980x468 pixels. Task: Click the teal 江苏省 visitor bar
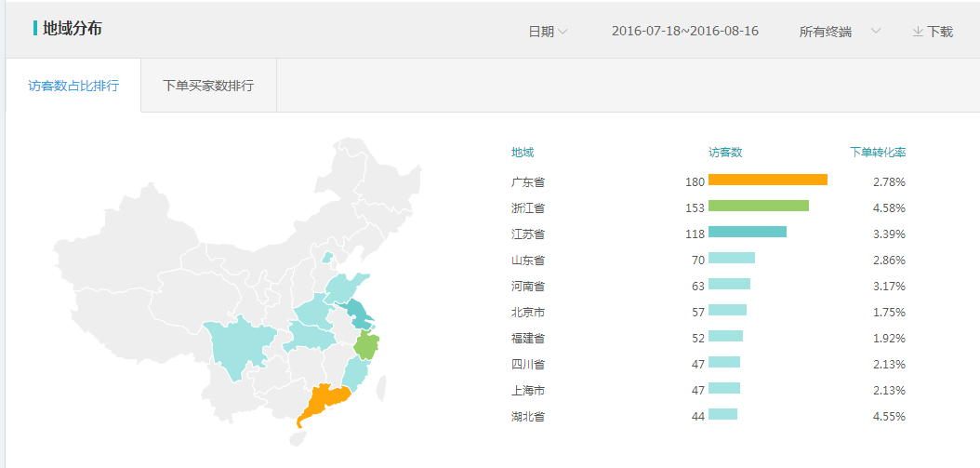[x=747, y=232]
